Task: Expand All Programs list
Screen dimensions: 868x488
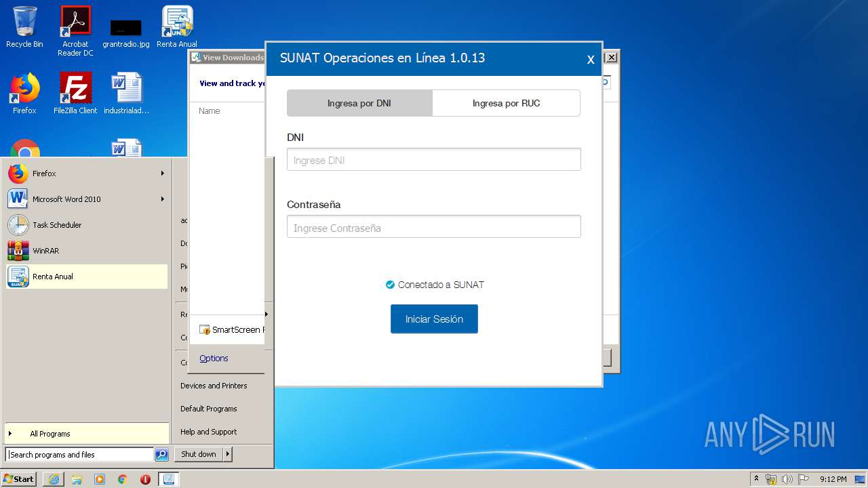Action: point(87,434)
